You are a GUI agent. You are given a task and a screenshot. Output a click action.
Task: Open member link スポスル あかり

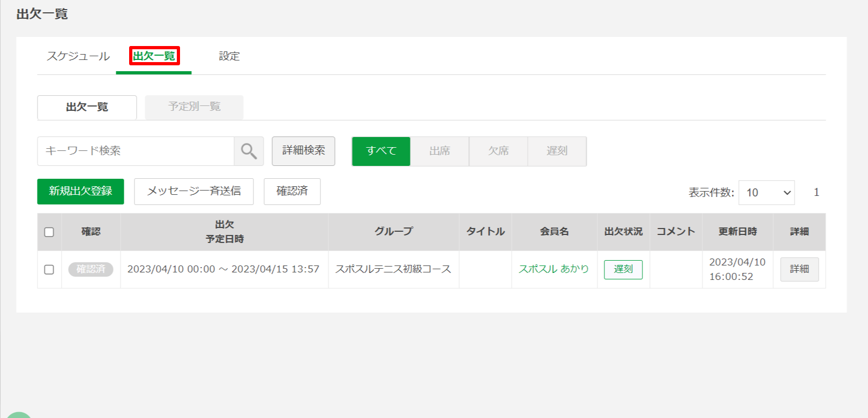pyautogui.click(x=553, y=269)
